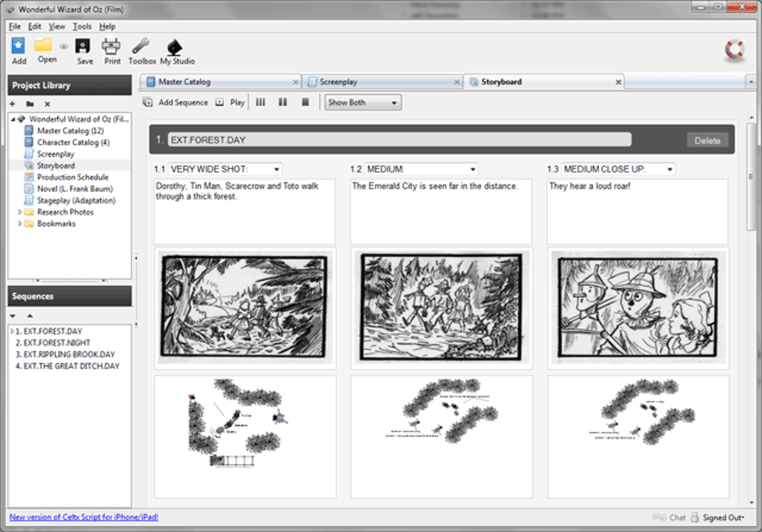Expand sequence 1. EXT.FOREST.DAY in Sequences list
The height and width of the screenshot is (532, 762).
12,331
